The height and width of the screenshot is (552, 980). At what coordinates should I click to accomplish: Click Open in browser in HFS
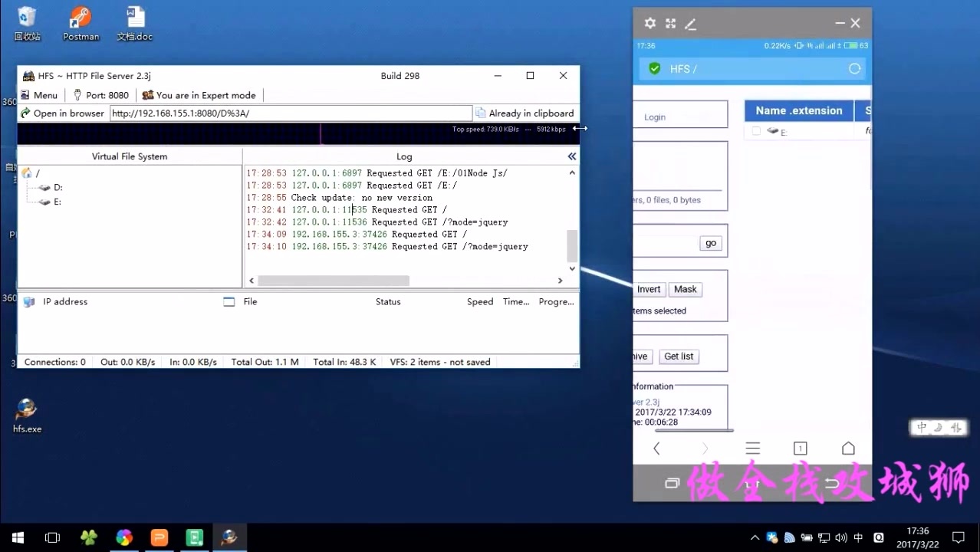(62, 113)
